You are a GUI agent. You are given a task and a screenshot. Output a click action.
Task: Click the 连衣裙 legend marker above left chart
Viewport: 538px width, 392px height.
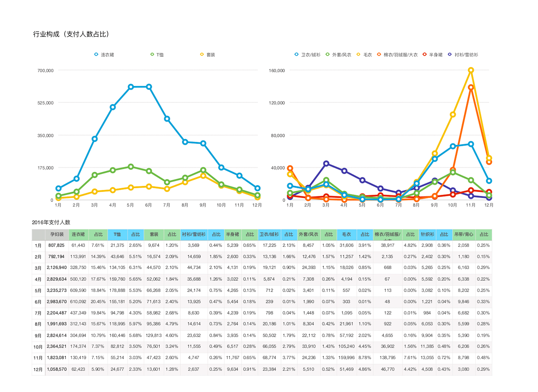click(96, 54)
